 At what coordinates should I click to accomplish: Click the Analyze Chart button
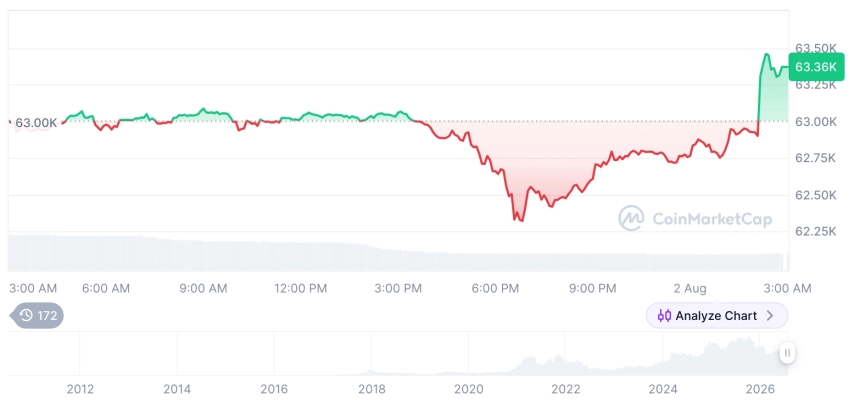[717, 315]
